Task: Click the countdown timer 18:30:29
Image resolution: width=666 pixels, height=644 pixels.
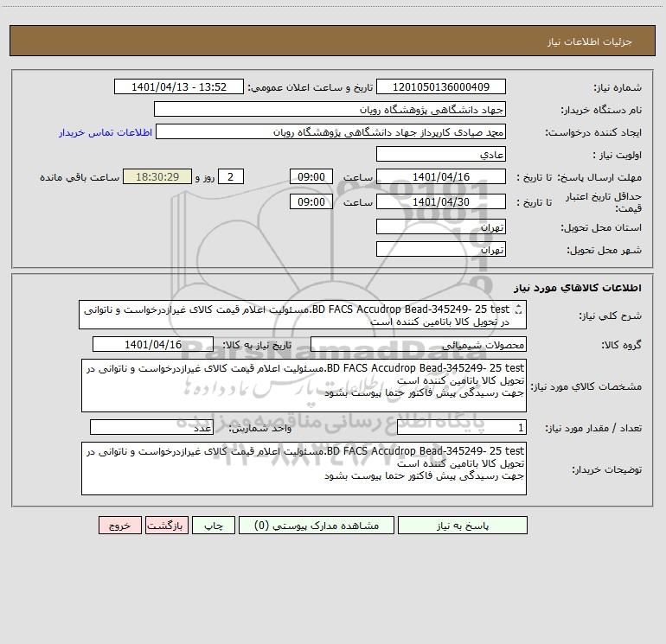Action: (157, 176)
